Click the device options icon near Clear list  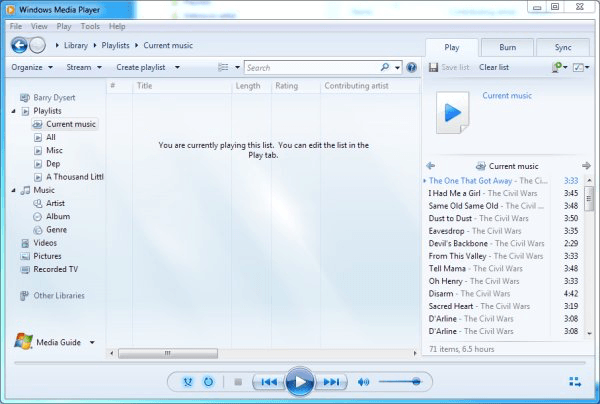click(x=557, y=67)
